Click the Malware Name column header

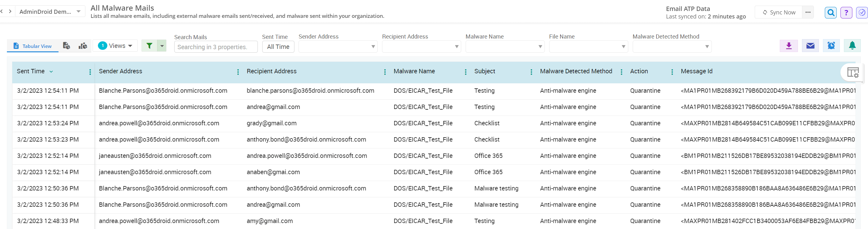click(x=414, y=71)
